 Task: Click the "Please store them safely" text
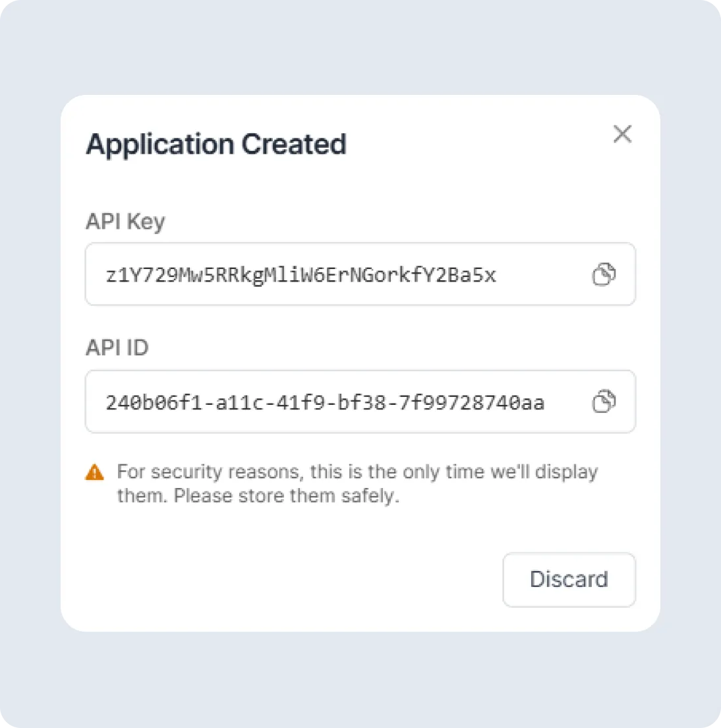tap(287, 496)
